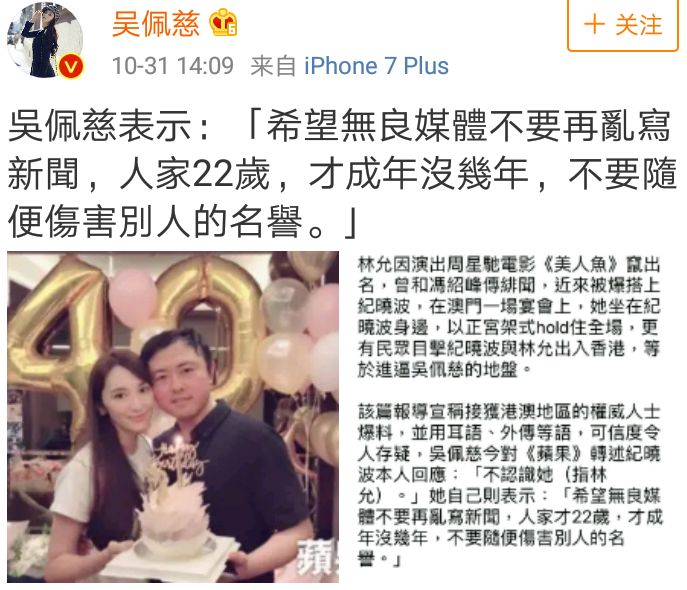This screenshot has height=590, width=687.
Task: Tap the gold crown membership icon
Action: pos(223,23)
